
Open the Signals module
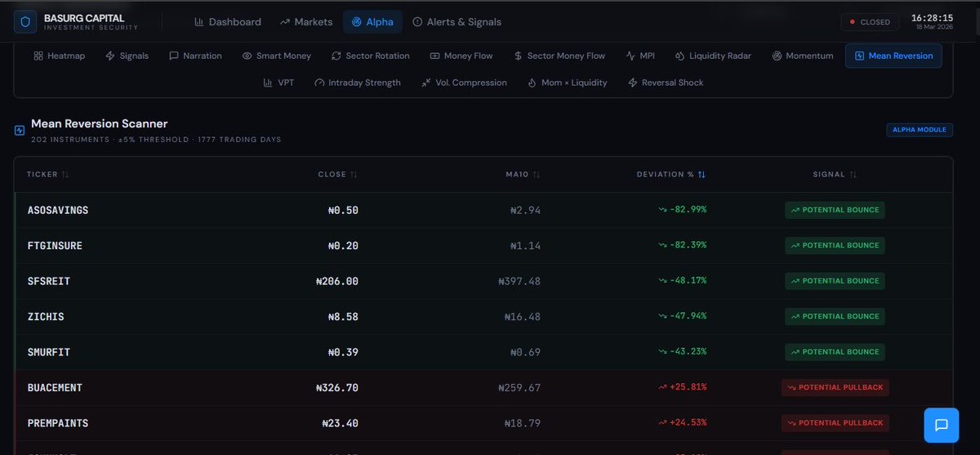[x=127, y=56]
